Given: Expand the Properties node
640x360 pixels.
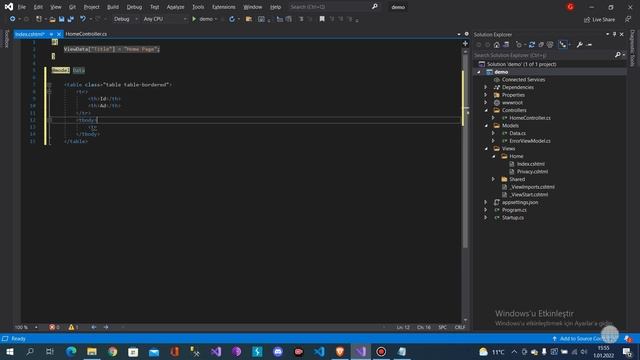Looking at the screenshot, I should click(x=486, y=95).
